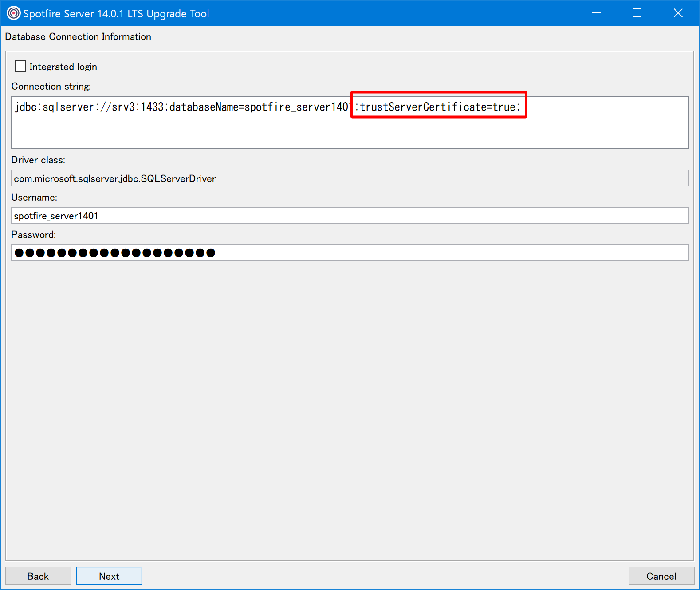Click the 'Spotfire Server 14.0.1 LTS Upgrade Tool' title
Screen dimensions: 700x590
(116, 14)
